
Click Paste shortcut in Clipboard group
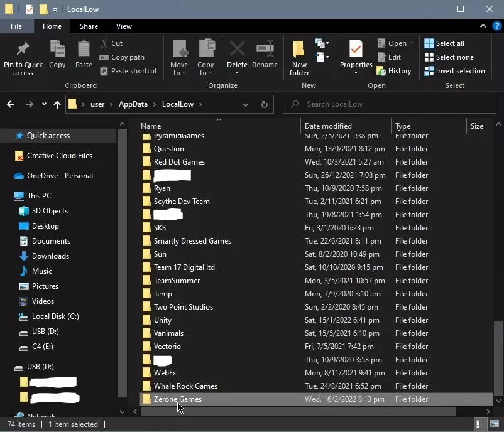[x=129, y=71]
